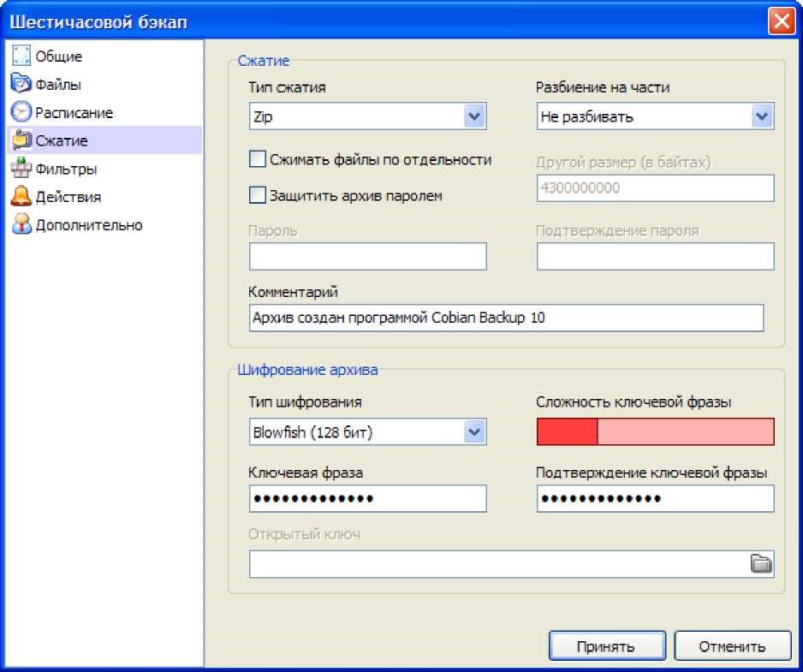Click the Принять button

pyautogui.click(x=607, y=646)
